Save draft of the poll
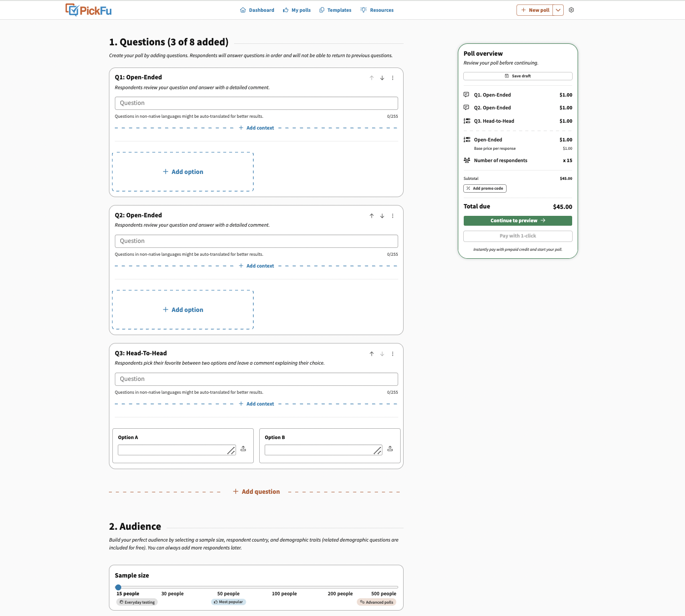Screen dimensions: 685x616 518,76
